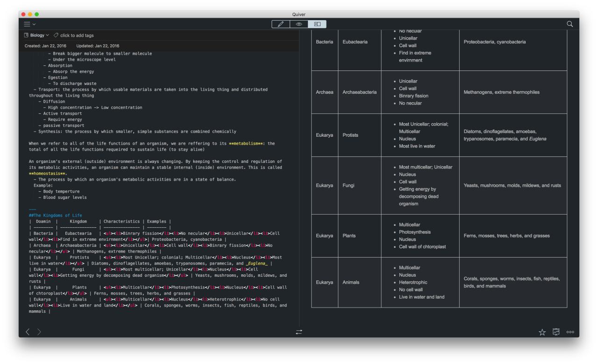This screenshot has width=598, height=364.
Task: Open note search with the magnifier icon
Action: 570,24
